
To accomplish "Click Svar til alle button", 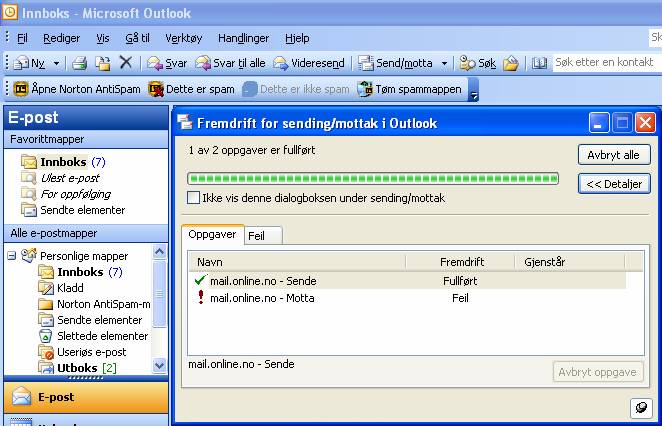I will (230, 63).
